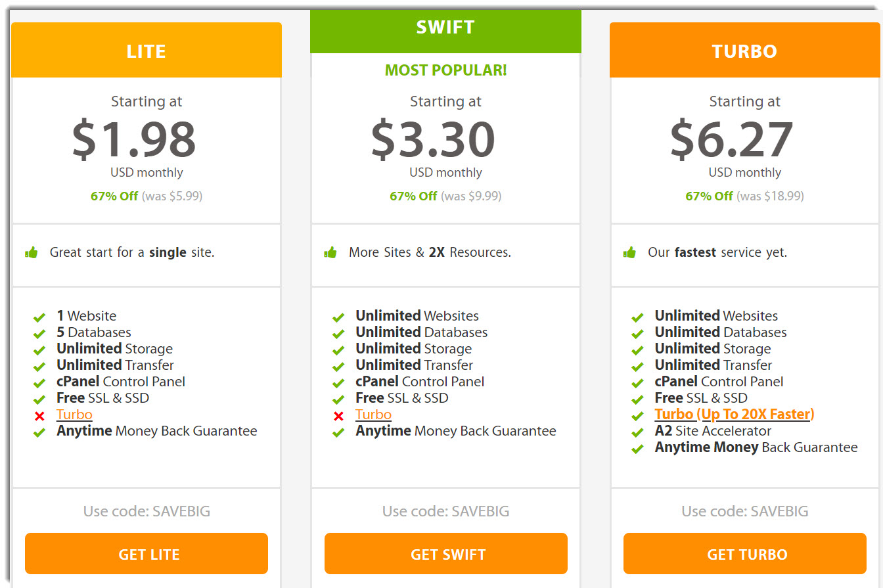Select the SWIFT plan header
This screenshot has height=588, width=883.
coord(445,27)
